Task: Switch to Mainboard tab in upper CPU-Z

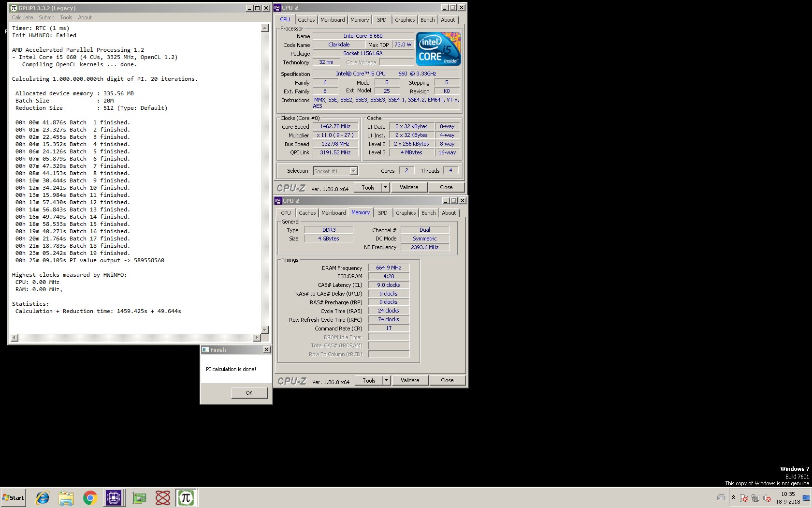Action: coord(333,20)
